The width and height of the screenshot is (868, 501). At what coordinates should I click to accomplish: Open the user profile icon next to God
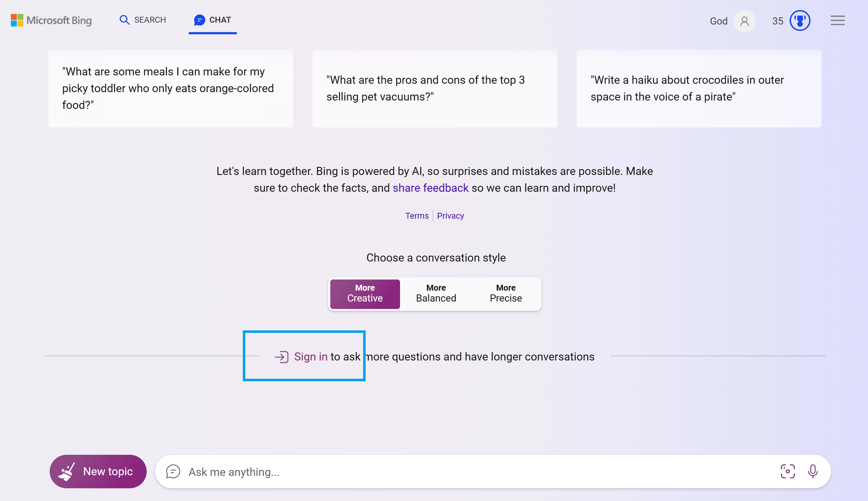pyautogui.click(x=745, y=21)
